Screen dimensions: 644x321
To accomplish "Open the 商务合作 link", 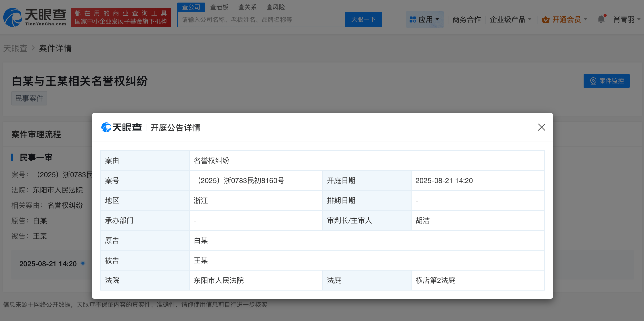I will point(466,20).
